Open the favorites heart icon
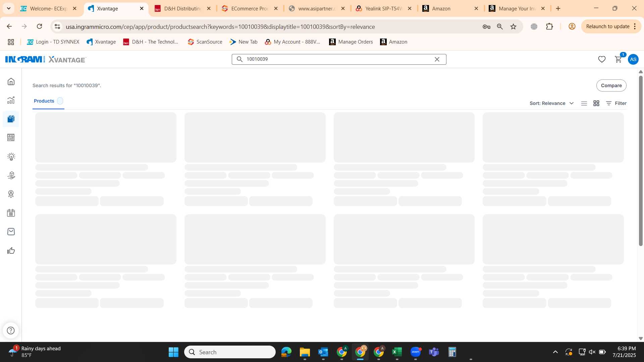644x362 pixels. (x=602, y=59)
